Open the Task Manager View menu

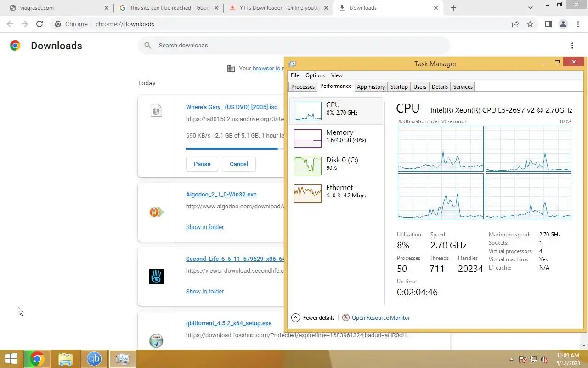pyautogui.click(x=337, y=75)
